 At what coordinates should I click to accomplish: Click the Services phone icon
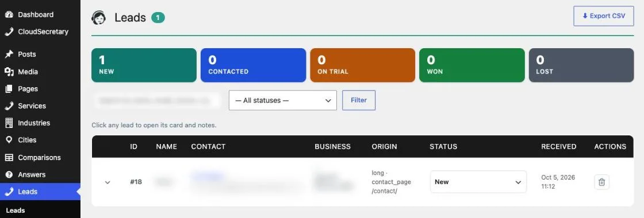point(9,106)
